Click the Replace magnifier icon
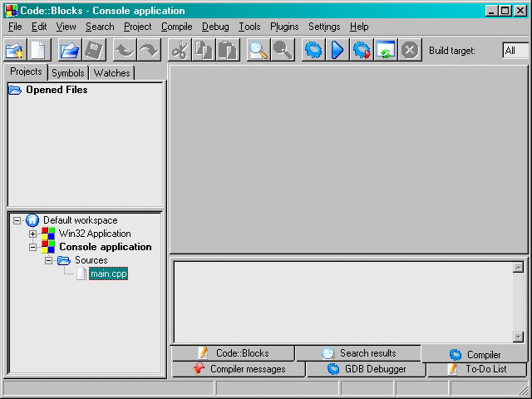532x399 pixels. (x=283, y=50)
